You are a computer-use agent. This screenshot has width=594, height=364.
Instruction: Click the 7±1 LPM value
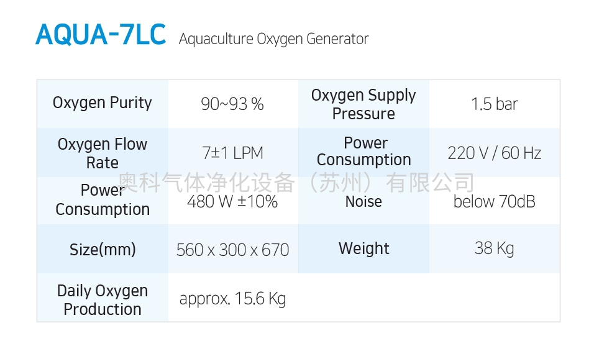click(232, 153)
